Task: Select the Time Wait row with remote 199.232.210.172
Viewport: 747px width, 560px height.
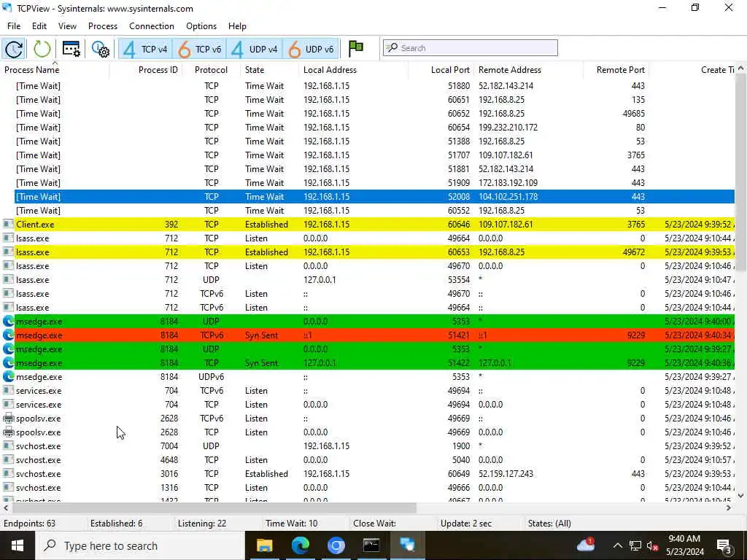Action: pyautogui.click(x=374, y=128)
